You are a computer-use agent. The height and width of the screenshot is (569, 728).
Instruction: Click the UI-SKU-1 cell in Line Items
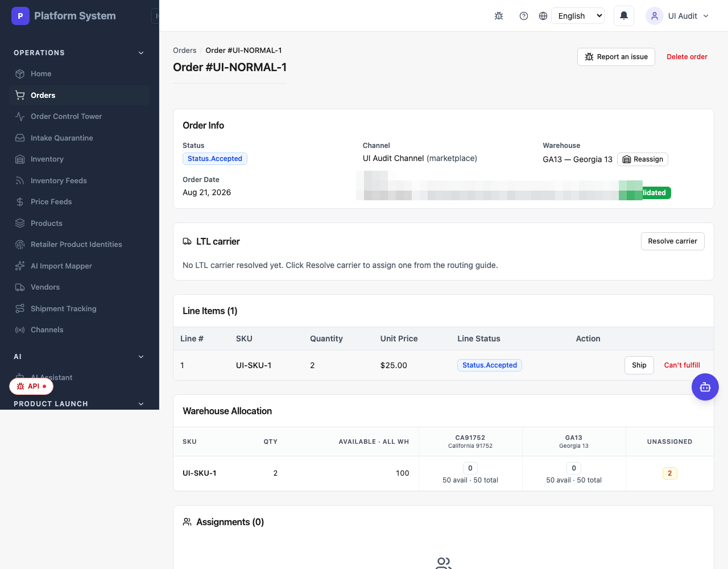254,365
